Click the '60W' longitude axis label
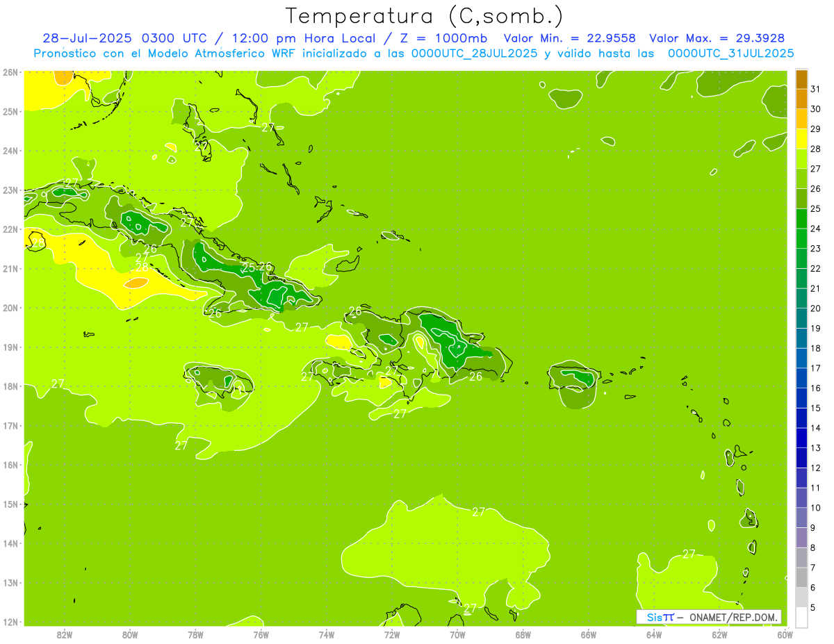Viewport: 834px width, 644px height. tap(785, 634)
